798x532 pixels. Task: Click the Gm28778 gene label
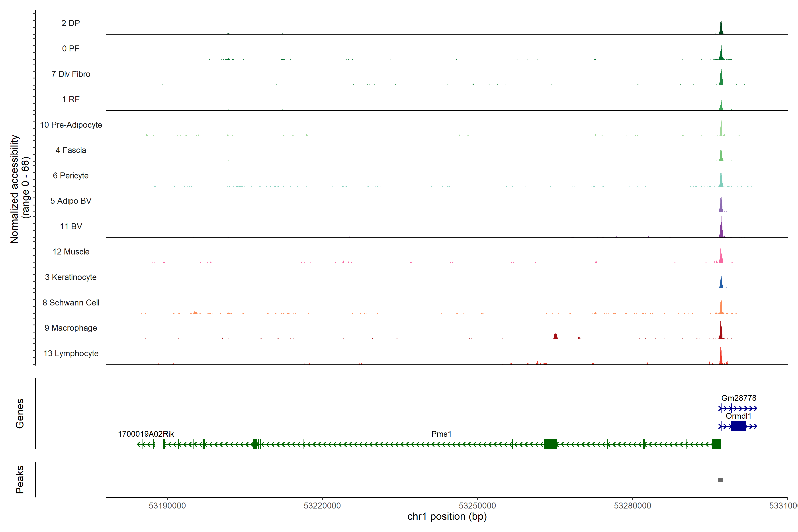tap(739, 398)
